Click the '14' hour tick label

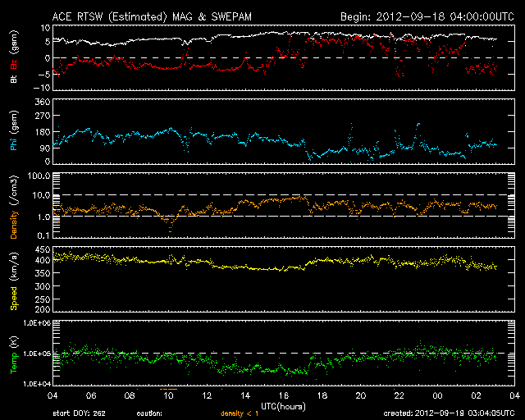(245, 396)
